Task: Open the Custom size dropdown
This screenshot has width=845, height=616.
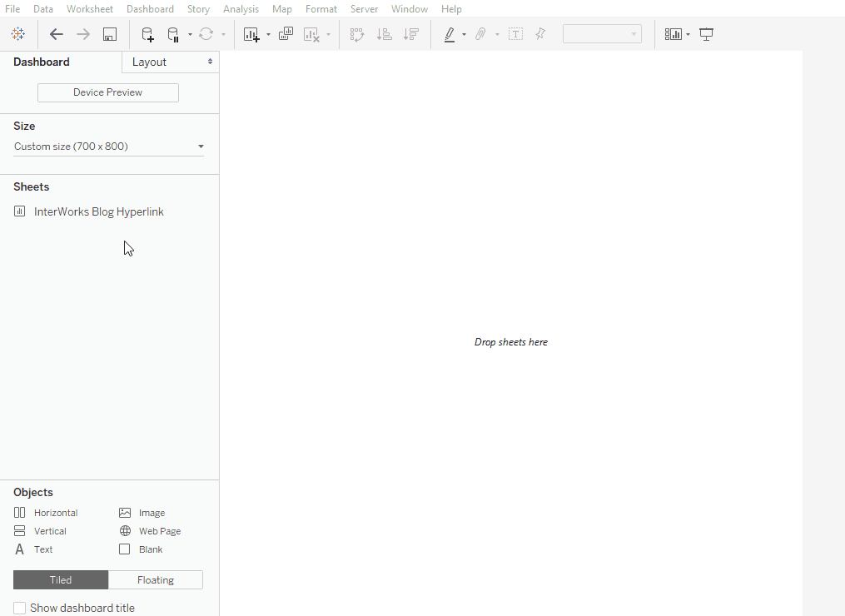Action: click(x=108, y=147)
